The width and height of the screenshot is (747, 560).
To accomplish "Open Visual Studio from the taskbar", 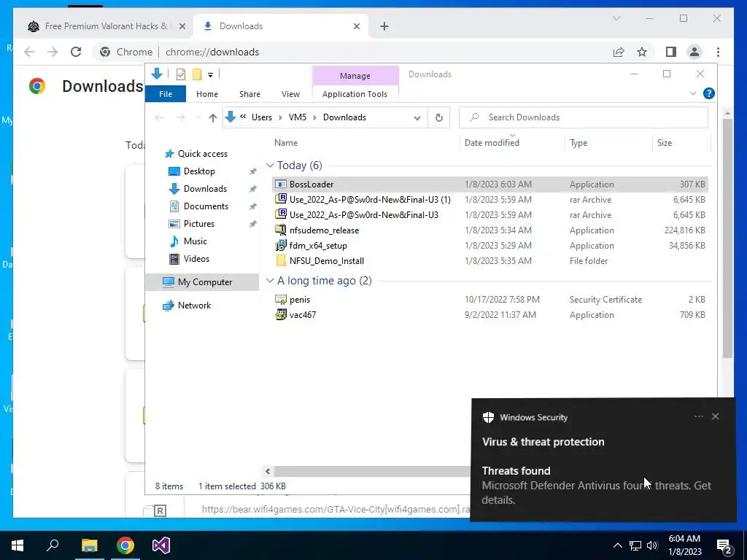I will click(x=161, y=545).
